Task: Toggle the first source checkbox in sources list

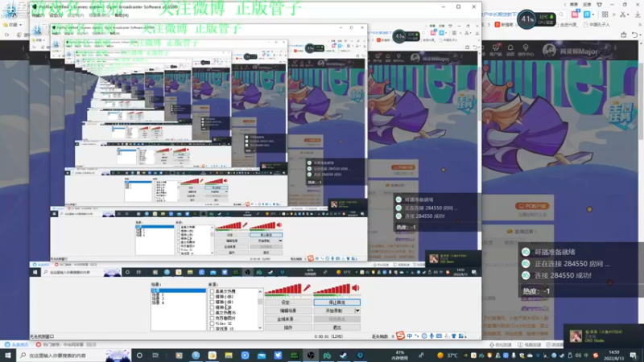Action: (212, 291)
